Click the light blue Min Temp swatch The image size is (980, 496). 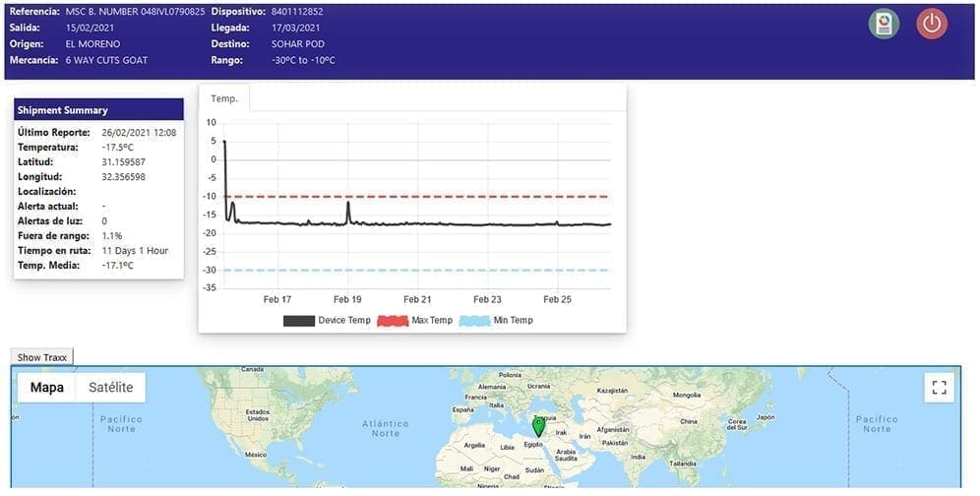point(474,321)
